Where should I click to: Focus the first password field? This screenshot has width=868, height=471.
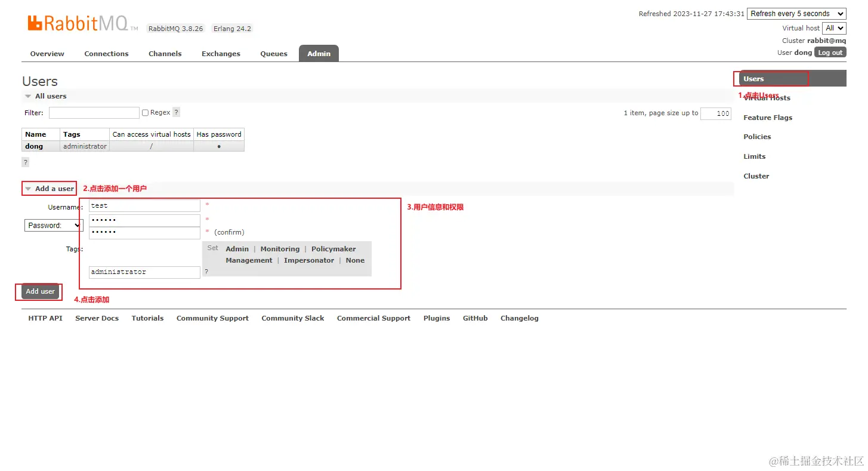tap(144, 220)
